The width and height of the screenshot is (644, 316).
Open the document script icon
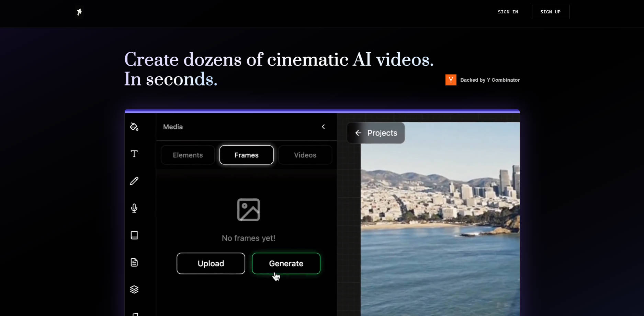pos(134,262)
